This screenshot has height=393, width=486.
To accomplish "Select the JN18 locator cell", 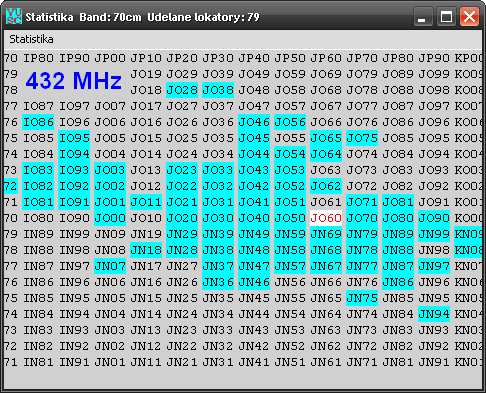I will (146, 250).
